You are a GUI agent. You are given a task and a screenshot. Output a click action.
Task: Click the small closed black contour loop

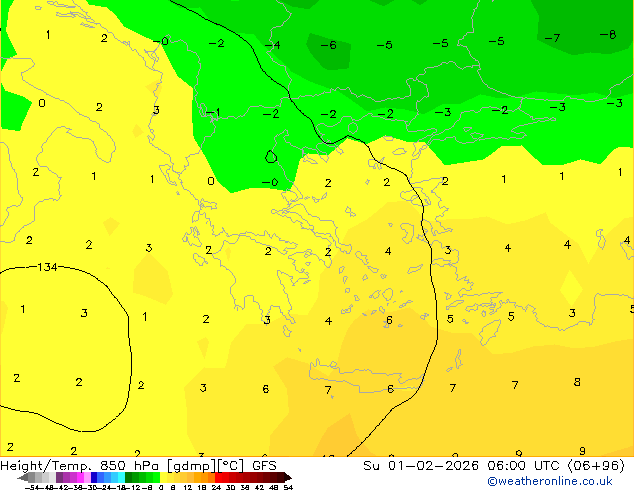point(271,156)
